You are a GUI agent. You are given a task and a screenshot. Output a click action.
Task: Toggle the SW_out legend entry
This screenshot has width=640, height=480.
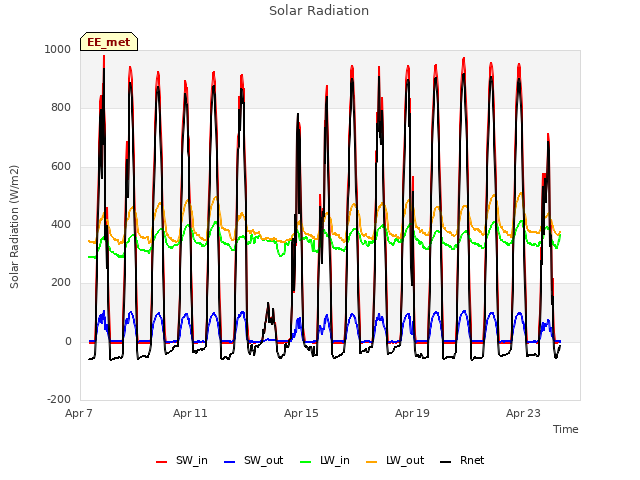point(253,461)
